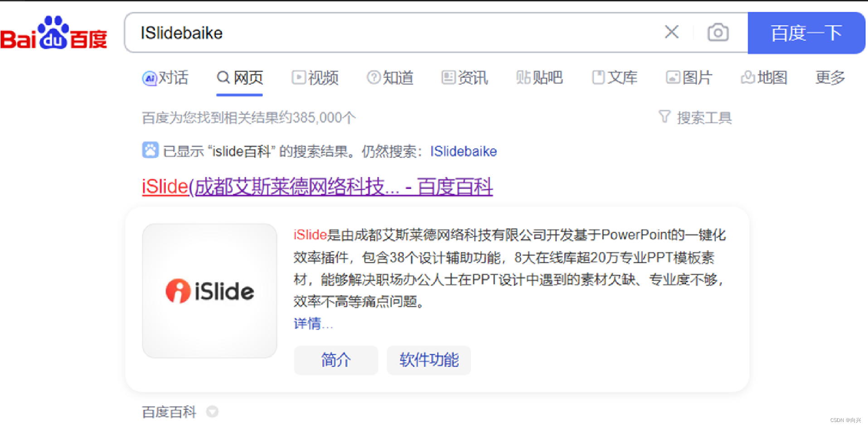Switch to the 贴吧 tab
Image resolution: width=868 pixels, height=427 pixels.
(x=539, y=78)
